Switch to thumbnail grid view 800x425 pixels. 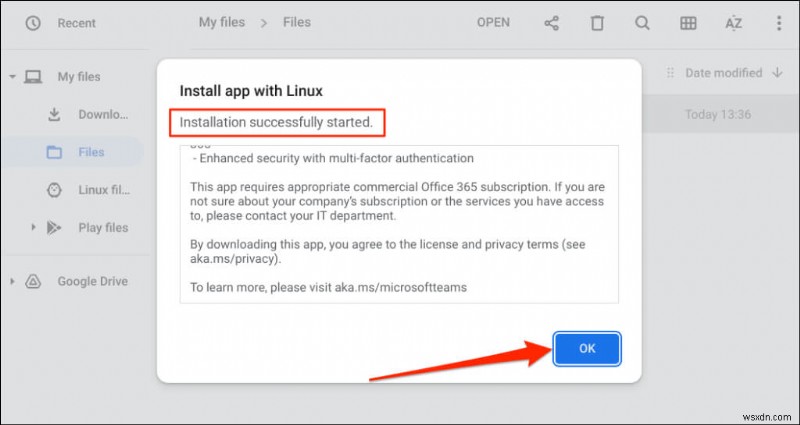[688, 23]
